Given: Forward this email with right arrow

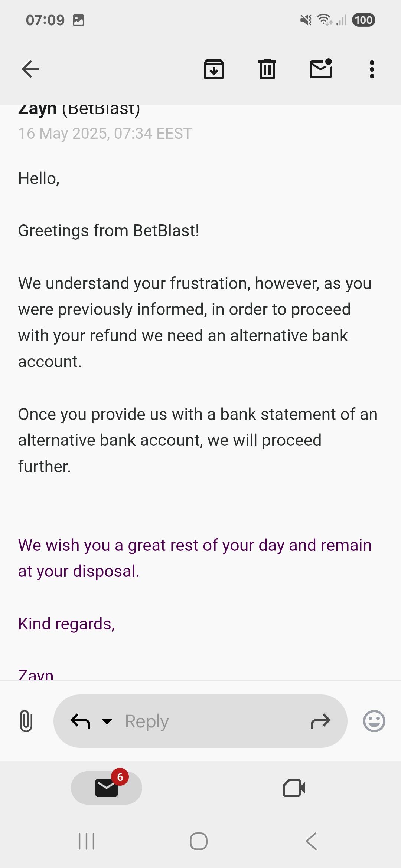Looking at the screenshot, I should pyautogui.click(x=320, y=721).
